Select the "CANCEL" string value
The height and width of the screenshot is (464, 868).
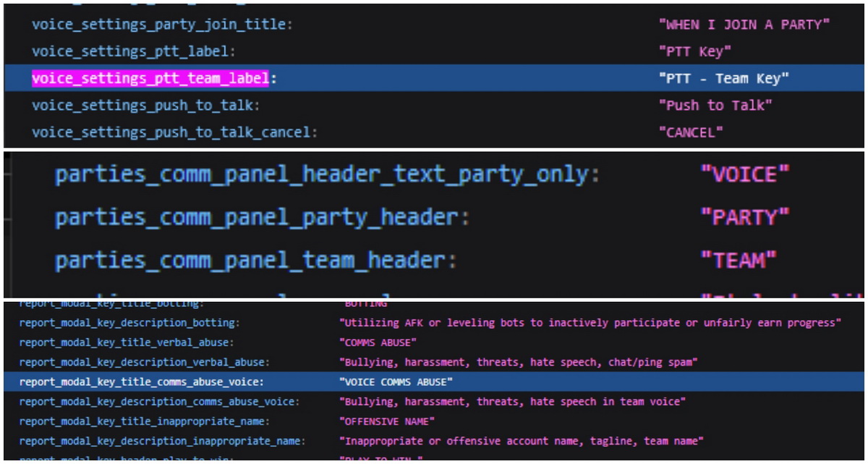tap(691, 132)
